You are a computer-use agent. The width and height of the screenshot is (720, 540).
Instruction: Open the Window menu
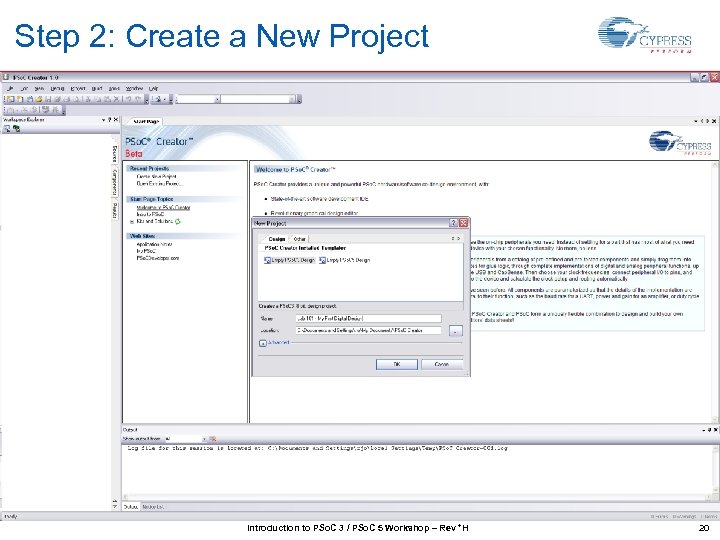(x=134, y=88)
